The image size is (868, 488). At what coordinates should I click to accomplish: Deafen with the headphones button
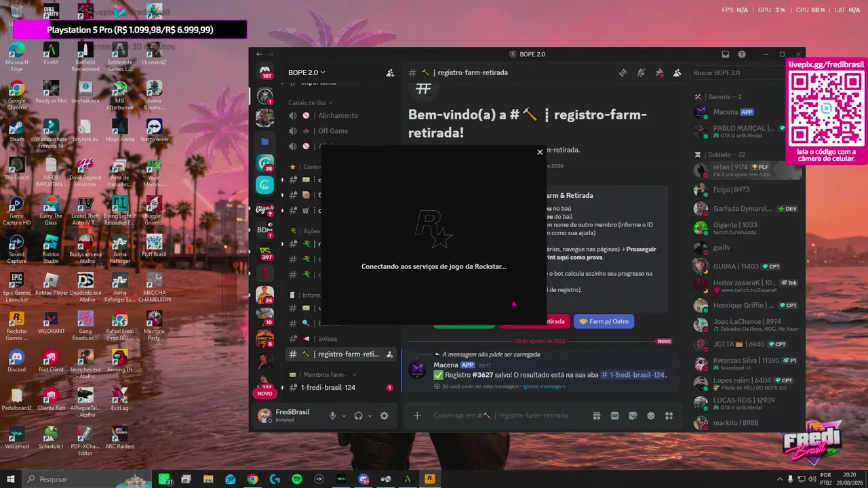coord(358,415)
